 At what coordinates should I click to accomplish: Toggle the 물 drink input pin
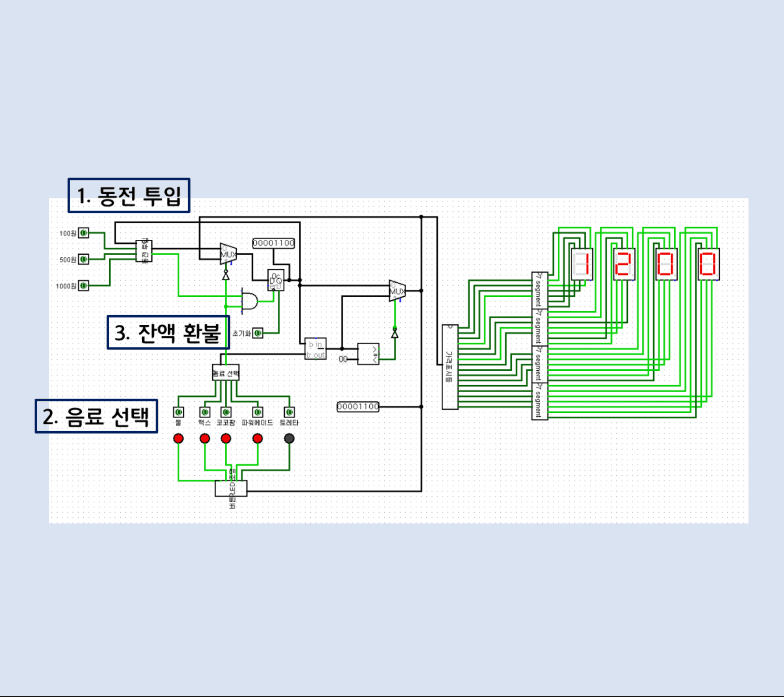tap(178, 412)
